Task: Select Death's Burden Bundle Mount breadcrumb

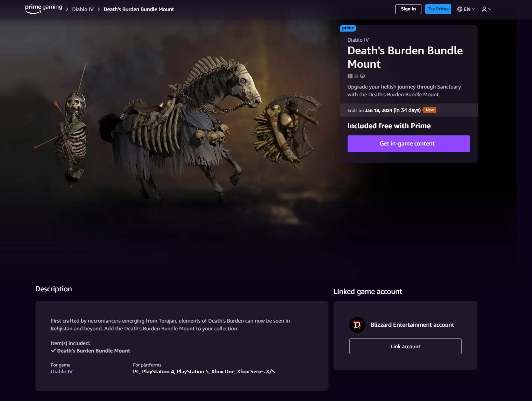Action: (139, 9)
